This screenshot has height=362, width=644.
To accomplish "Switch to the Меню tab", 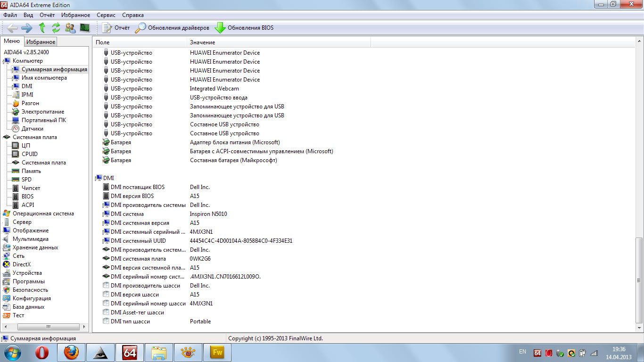I will coord(12,41).
